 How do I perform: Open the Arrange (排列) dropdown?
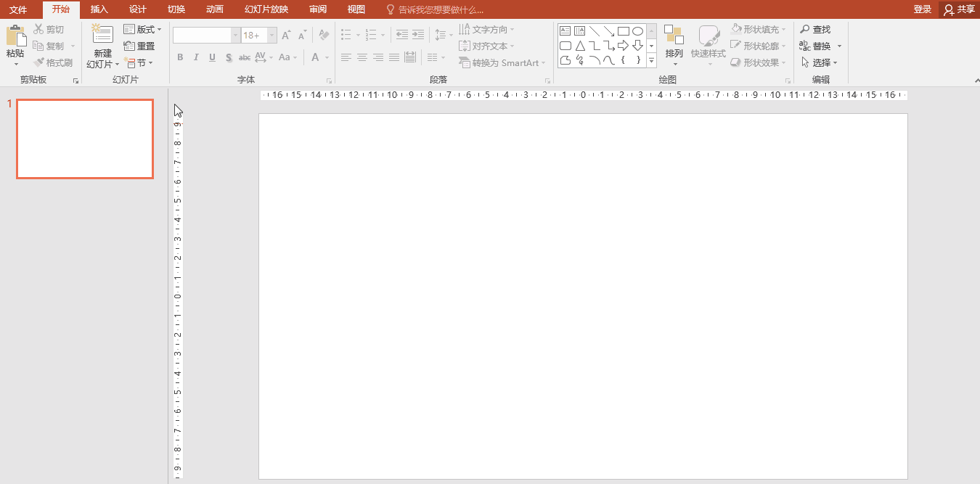coord(674,45)
